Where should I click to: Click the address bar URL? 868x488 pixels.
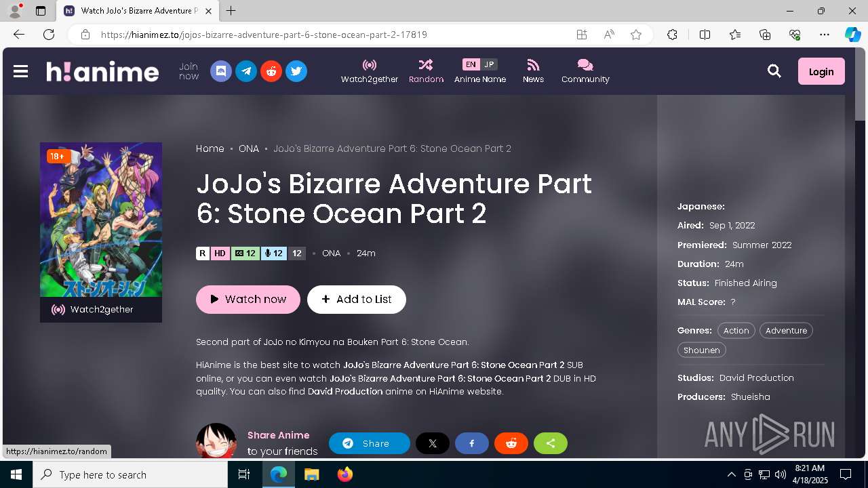[x=264, y=35]
